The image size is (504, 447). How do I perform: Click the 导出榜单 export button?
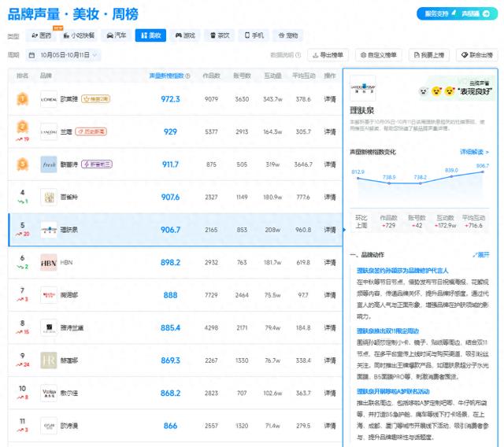click(329, 55)
